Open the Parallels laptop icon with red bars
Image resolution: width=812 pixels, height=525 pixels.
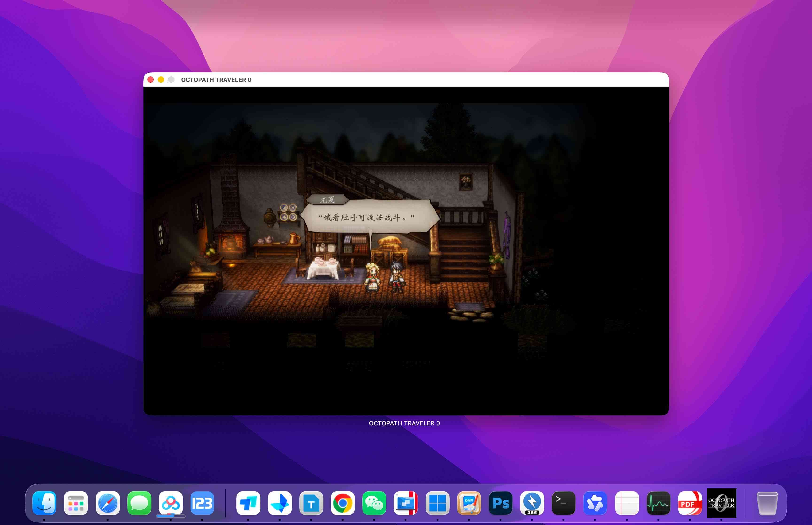point(406,503)
